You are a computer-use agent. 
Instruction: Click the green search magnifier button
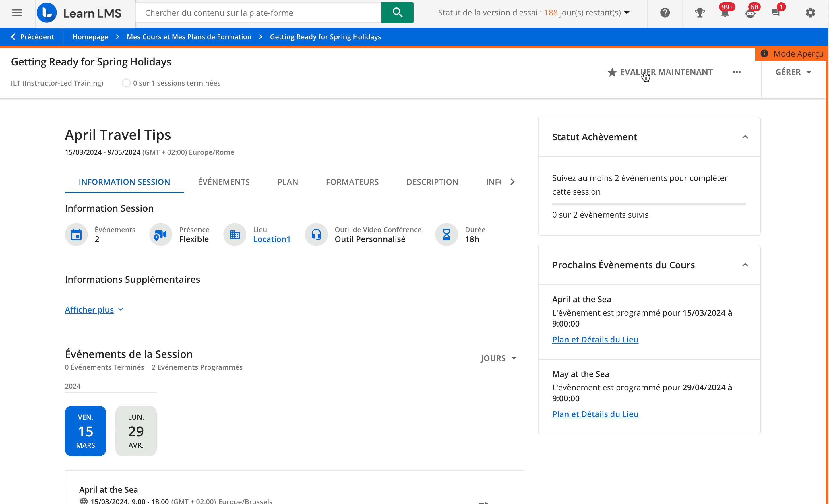(x=397, y=13)
